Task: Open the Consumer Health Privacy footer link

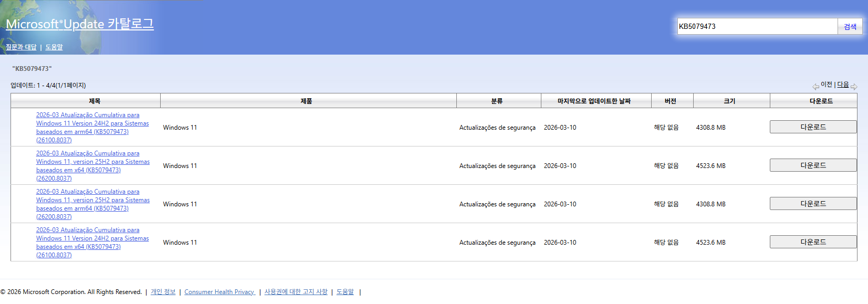Action: point(219,292)
